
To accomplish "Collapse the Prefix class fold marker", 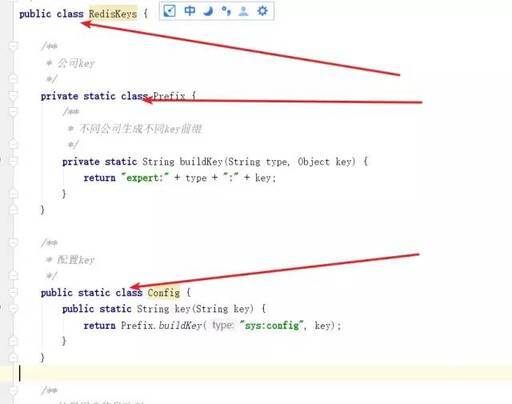I will [13, 96].
